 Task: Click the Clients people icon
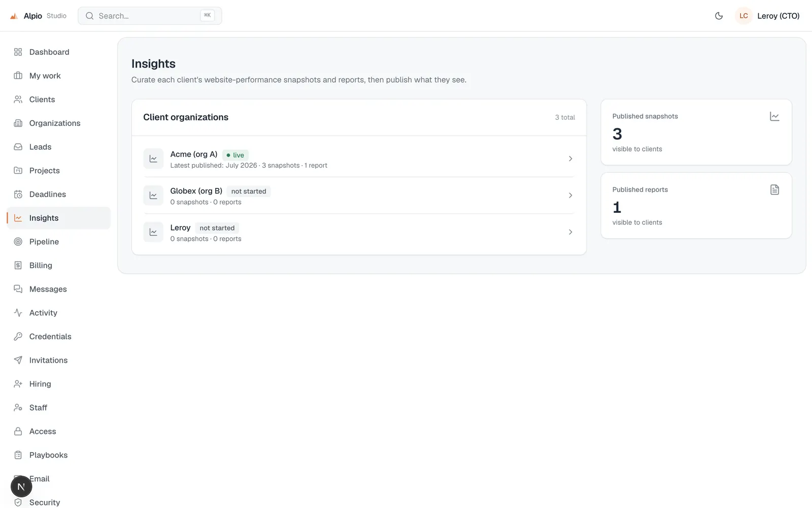point(18,100)
